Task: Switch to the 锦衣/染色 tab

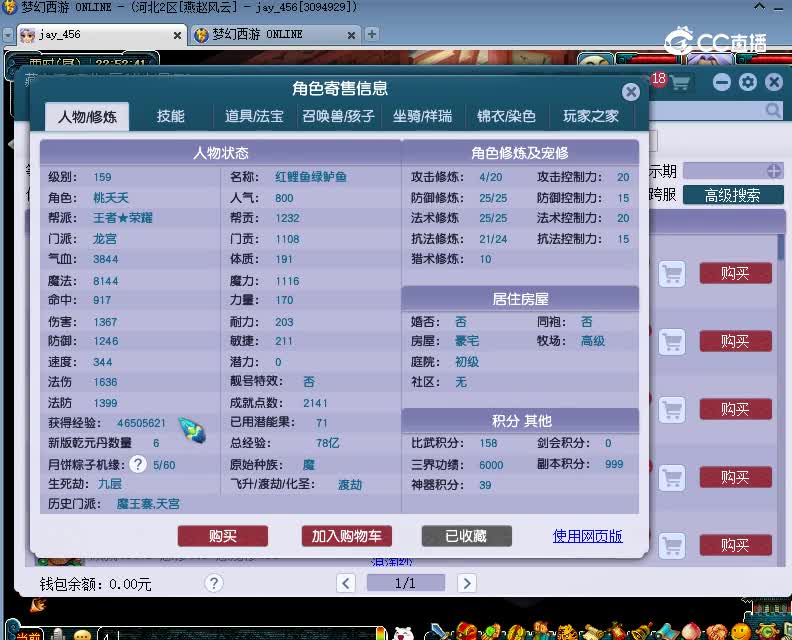Action: pos(506,116)
